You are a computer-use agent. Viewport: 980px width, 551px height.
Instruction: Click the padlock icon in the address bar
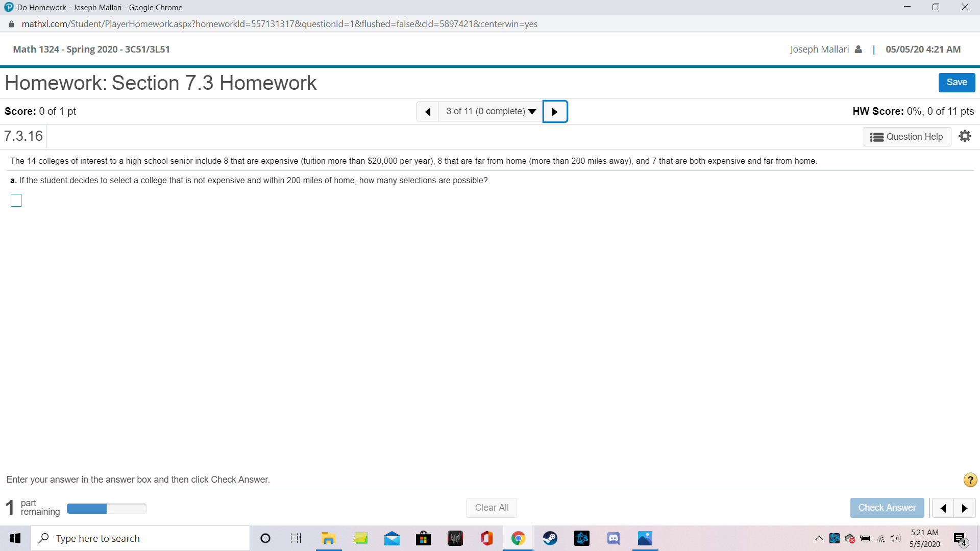pos(10,24)
